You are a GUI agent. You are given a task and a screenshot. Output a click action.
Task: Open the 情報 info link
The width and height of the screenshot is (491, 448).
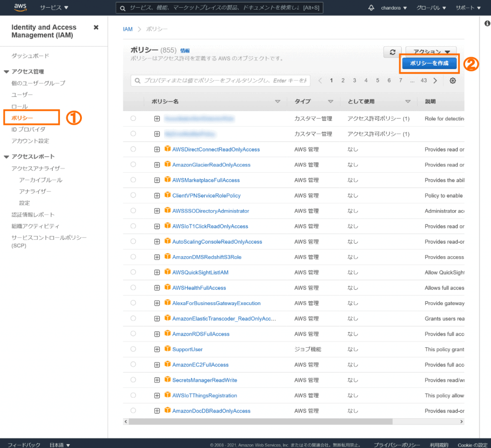click(185, 51)
